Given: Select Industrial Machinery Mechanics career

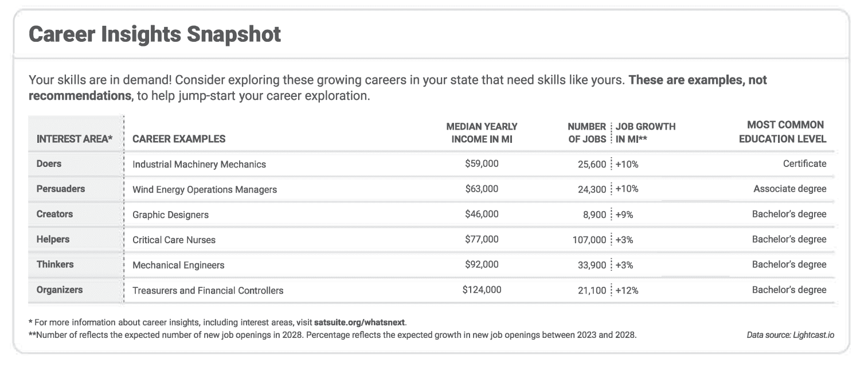Looking at the screenshot, I should point(199,164).
